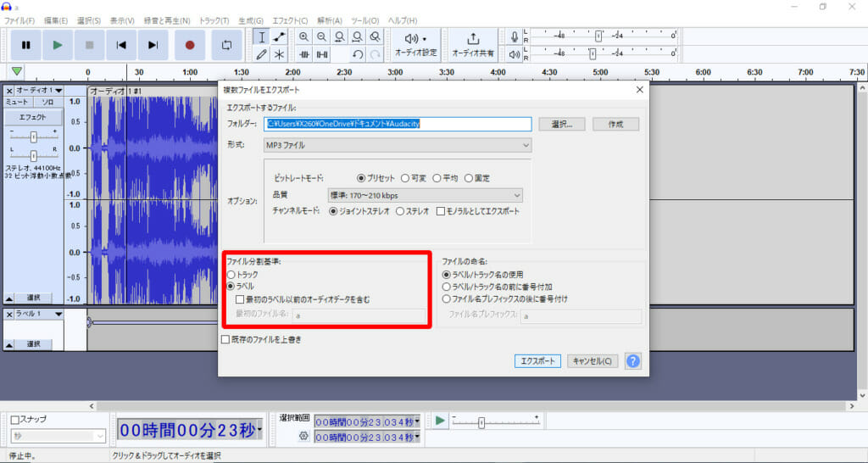The height and width of the screenshot is (463, 868).
Task: Start playback with the Play button
Action: tap(58, 46)
